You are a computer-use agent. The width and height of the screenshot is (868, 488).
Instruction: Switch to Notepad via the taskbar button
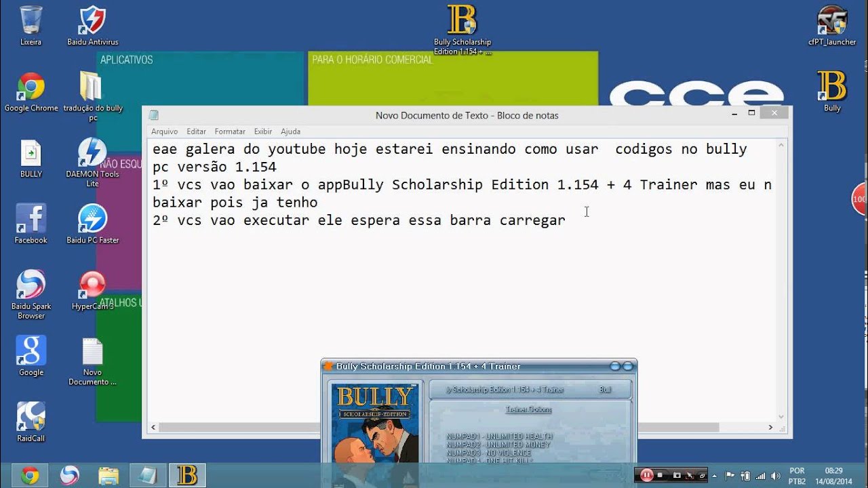[148, 475]
